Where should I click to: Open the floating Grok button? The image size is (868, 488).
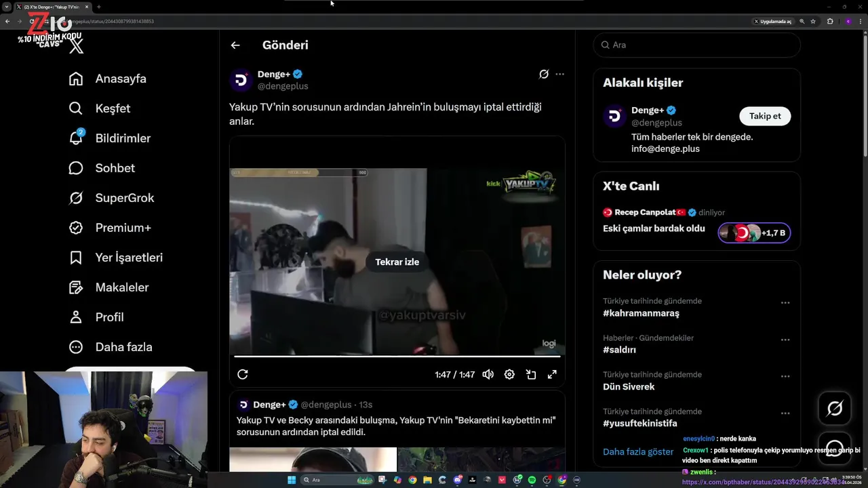(835, 409)
